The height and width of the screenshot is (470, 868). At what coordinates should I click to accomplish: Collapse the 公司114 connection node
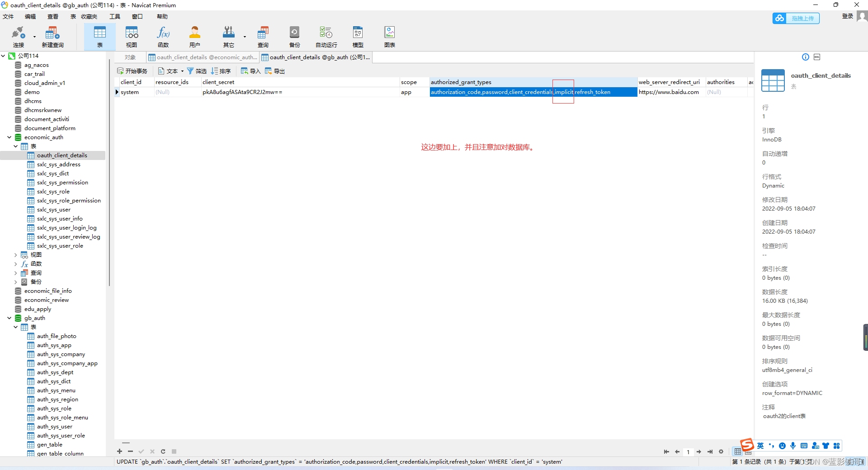(3, 56)
